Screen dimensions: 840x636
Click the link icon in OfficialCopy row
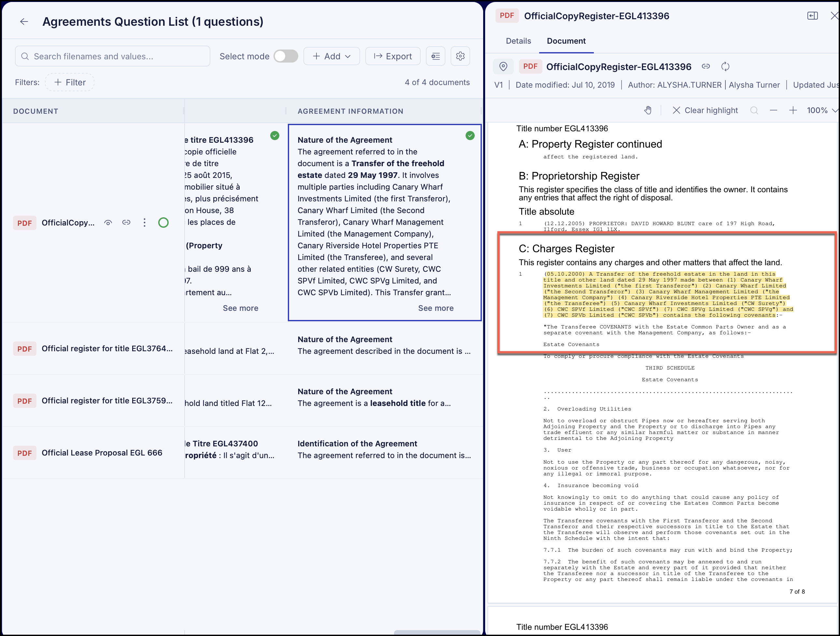(126, 223)
